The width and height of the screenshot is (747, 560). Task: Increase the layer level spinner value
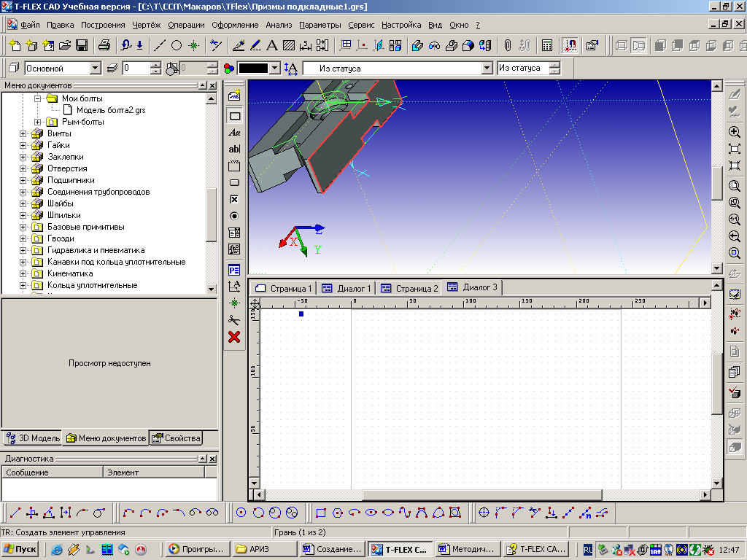(x=155, y=65)
